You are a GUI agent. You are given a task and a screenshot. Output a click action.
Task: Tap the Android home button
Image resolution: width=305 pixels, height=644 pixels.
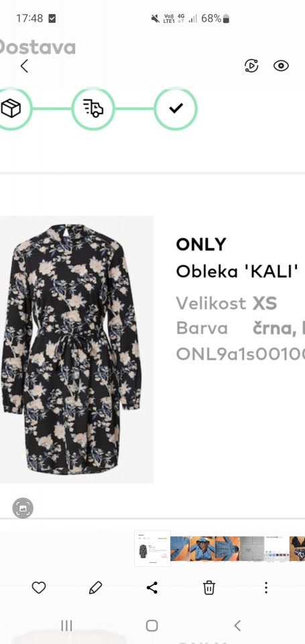click(152, 625)
